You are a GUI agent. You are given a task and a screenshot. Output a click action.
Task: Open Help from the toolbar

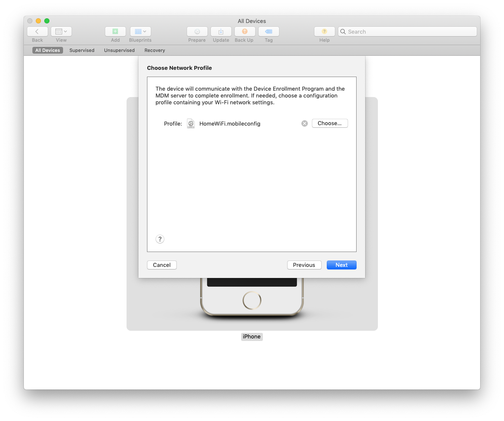[x=324, y=32]
